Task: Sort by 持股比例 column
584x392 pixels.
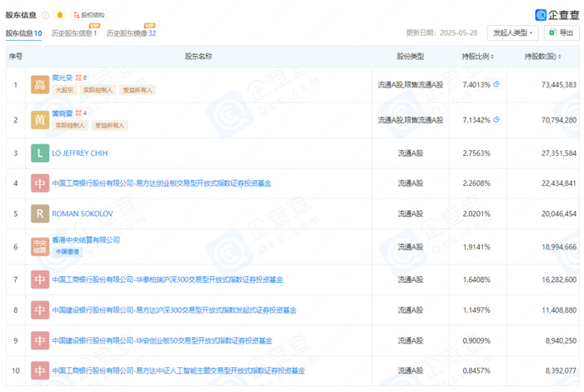Action: pos(478,57)
